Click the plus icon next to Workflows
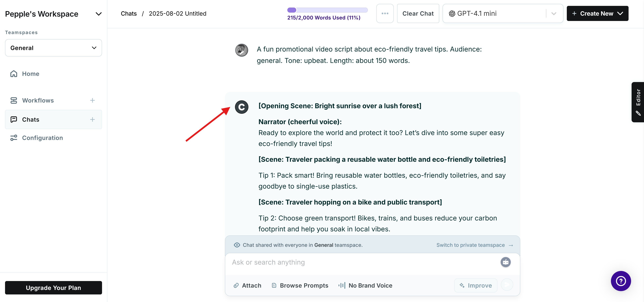 (x=92, y=100)
